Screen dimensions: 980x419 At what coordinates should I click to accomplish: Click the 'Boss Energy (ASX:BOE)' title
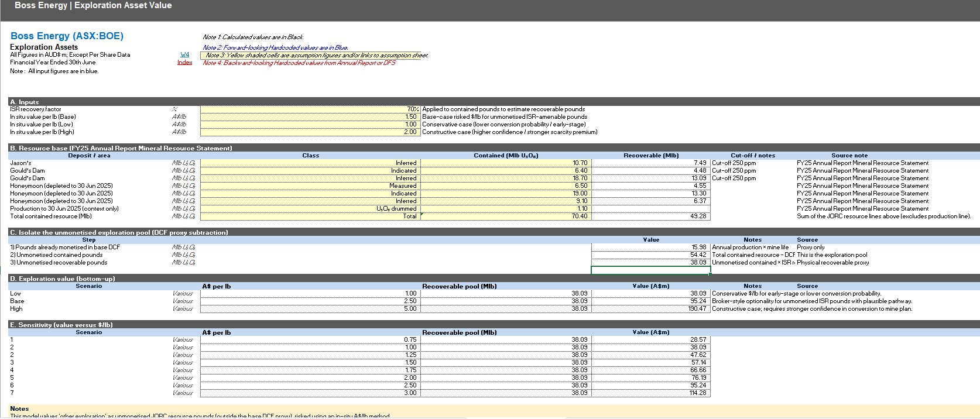point(67,36)
